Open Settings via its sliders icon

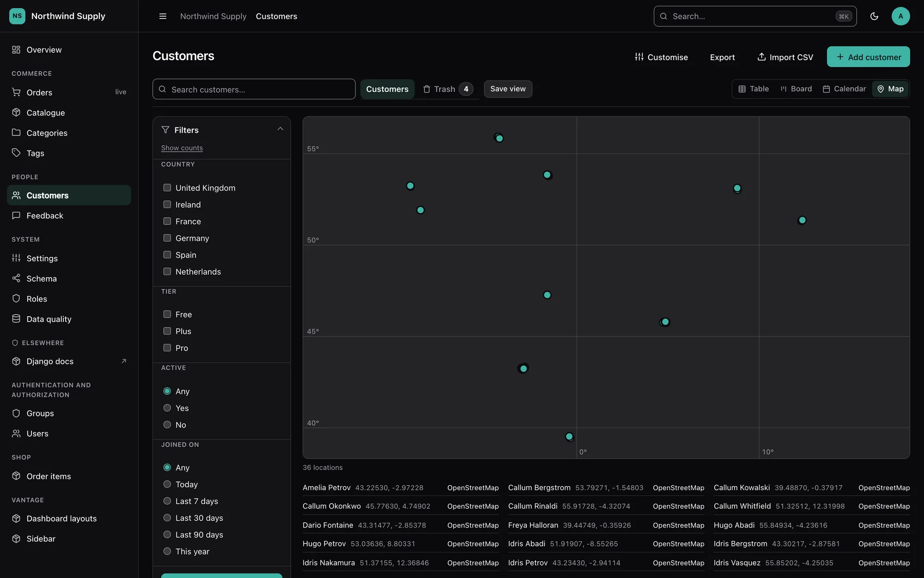click(16, 258)
